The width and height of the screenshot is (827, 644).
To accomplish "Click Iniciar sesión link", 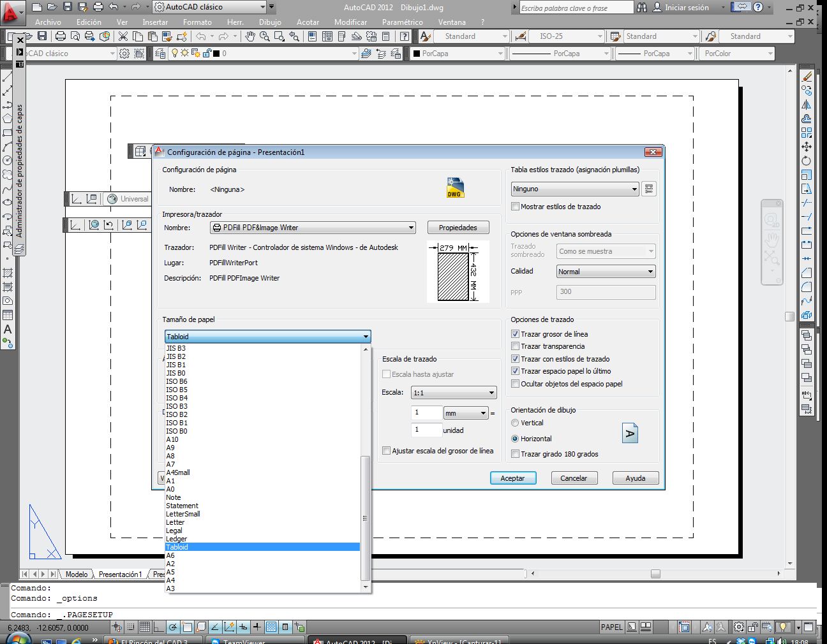I will tap(687, 8).
